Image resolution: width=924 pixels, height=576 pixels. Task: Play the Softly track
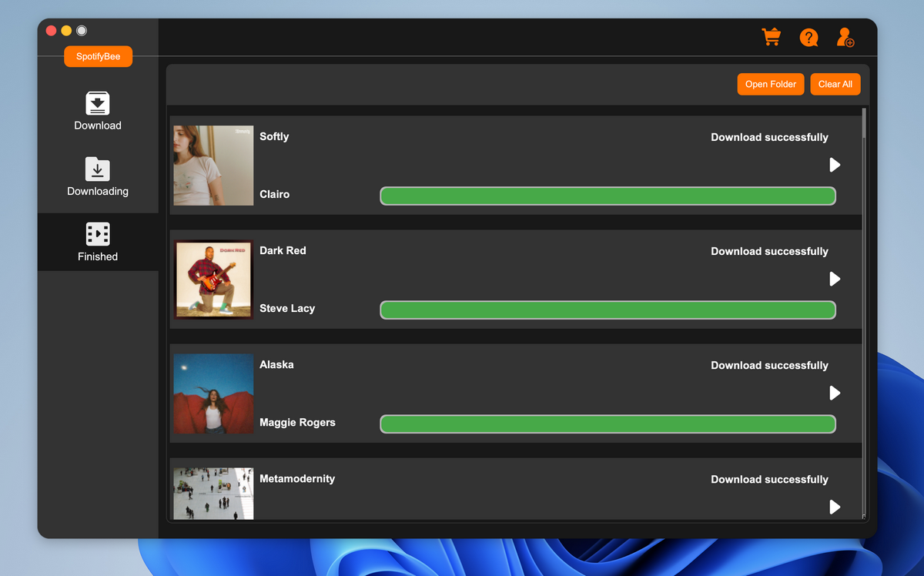835,165
